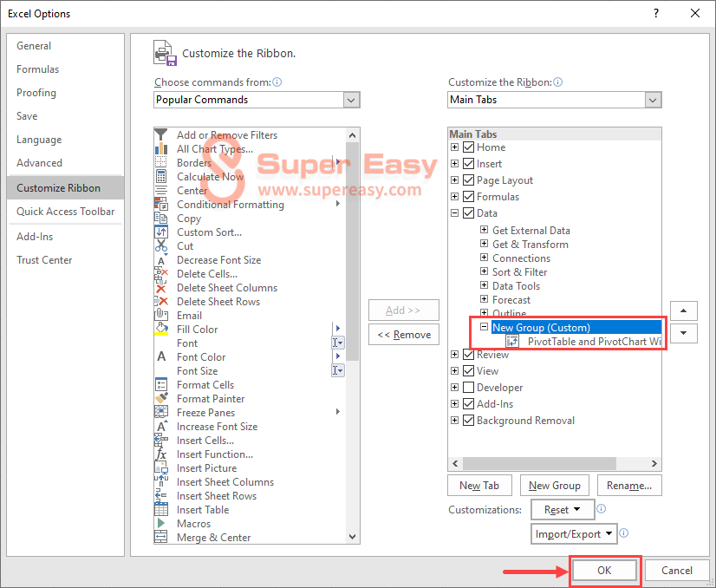716x588 pixels.
Task: Click the Cancel button
Action: click(677, 570)
